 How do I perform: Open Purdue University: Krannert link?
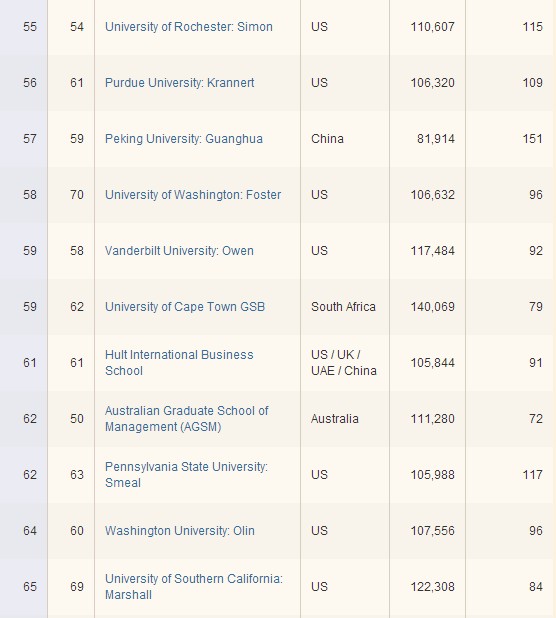click(x=180, y=83)
